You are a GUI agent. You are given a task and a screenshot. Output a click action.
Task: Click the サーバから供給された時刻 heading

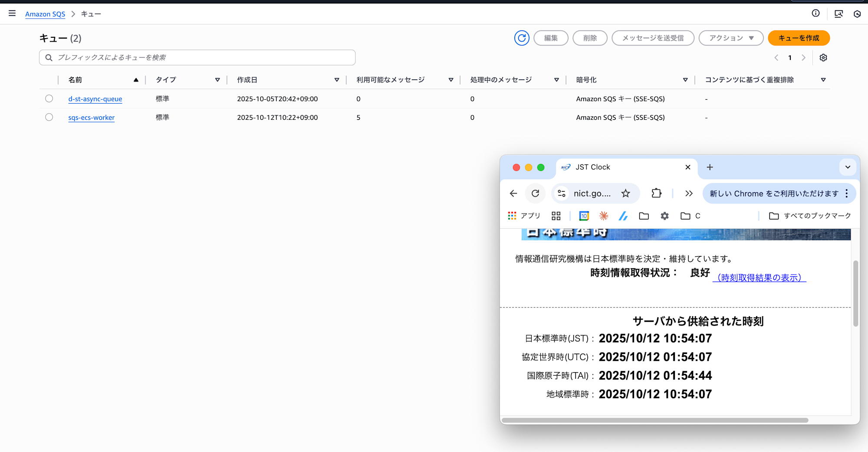pos(698,321)
